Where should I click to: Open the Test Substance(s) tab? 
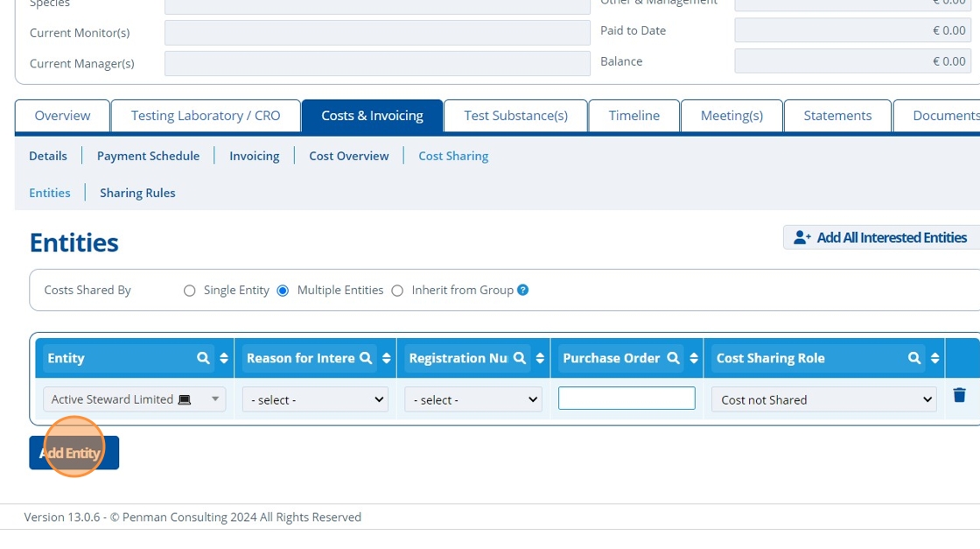pyautogui.click(x=515, y=116)
